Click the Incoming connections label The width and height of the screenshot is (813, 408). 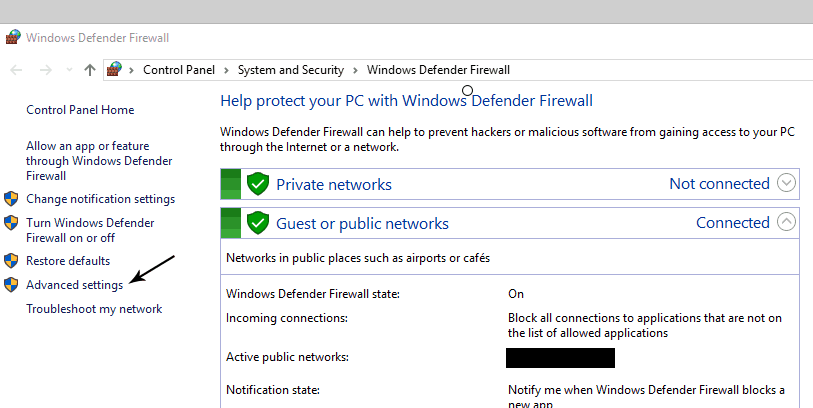286,318
